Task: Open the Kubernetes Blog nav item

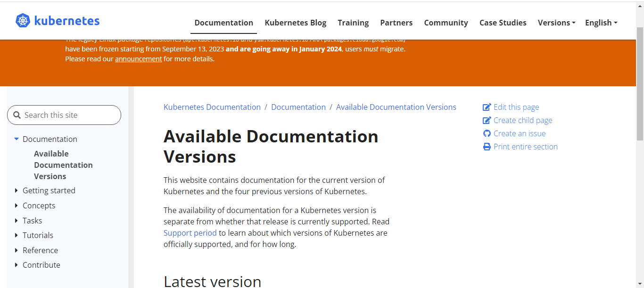Action: pos(296,23)
